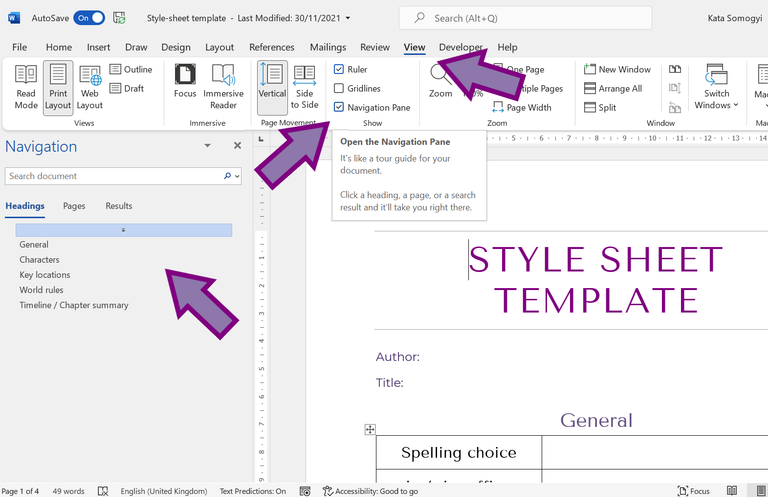Show Pages tab in Navigation

74,206
